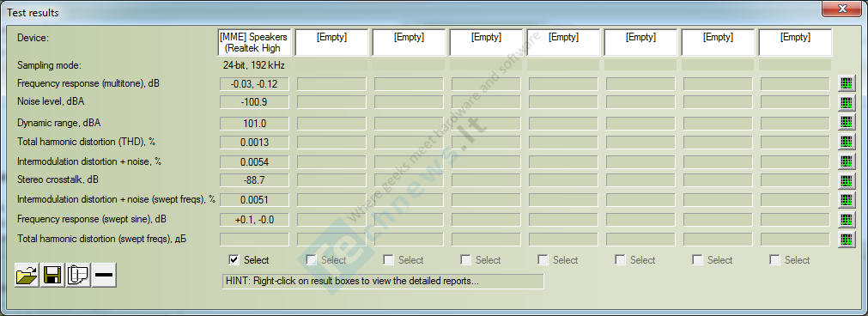Open the graph icon for Frequency response (multitone)

click(847, 83)
